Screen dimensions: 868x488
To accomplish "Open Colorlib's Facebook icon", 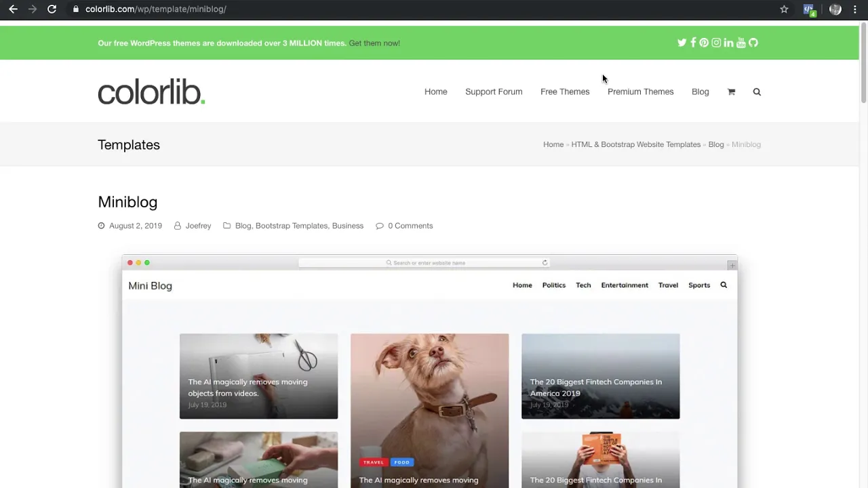I will tap(693, 43).
